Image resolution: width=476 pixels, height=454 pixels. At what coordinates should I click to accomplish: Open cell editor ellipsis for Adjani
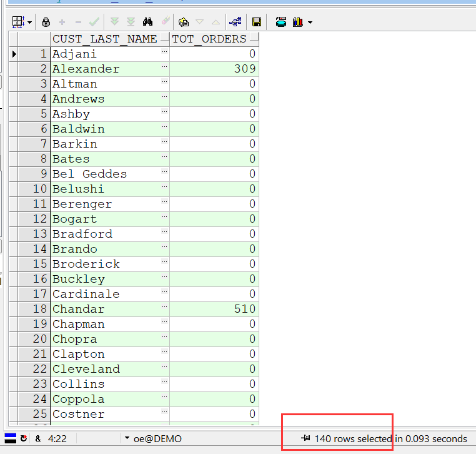[x=164, y=51]
